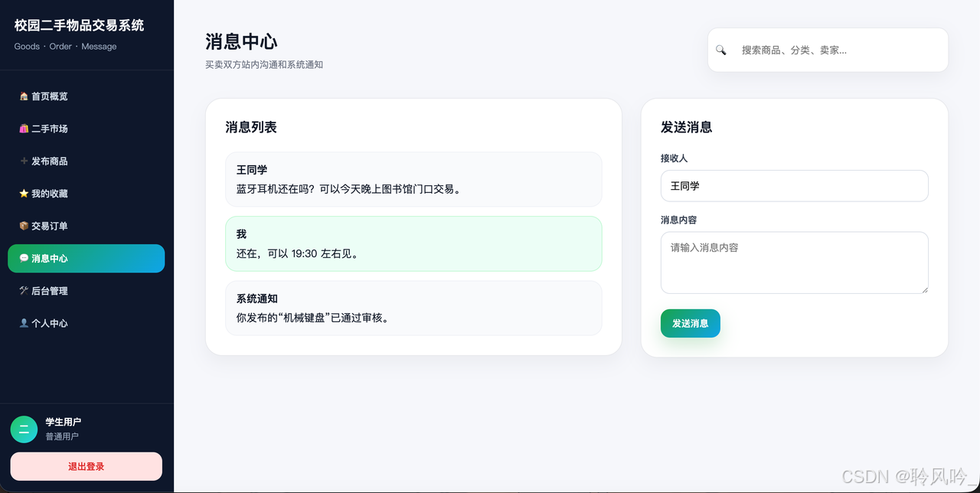Screen dimensions: 980x493
Task: Click the magnifier icon in search box
Action: tap(720, 50)
